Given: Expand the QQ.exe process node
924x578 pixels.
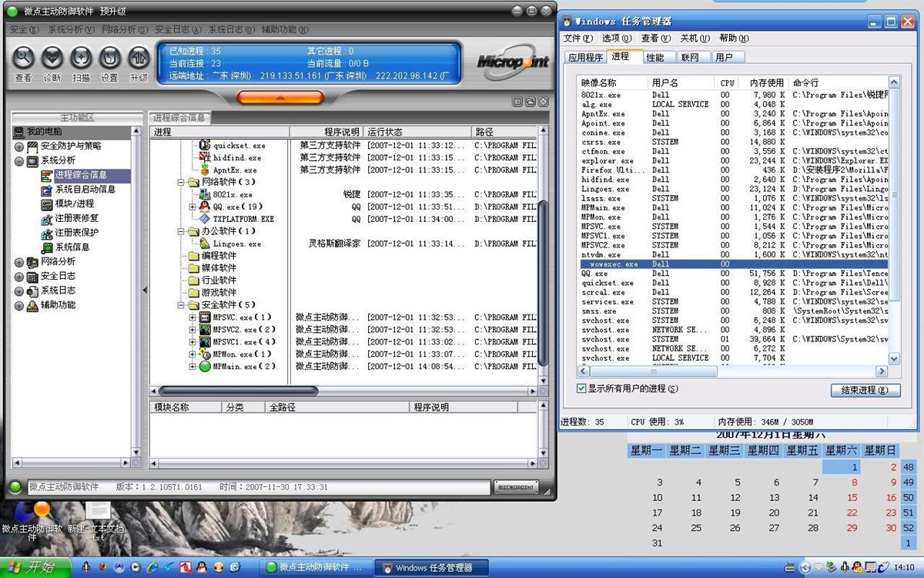Looking at the screenshot, I should pos(192,207).
